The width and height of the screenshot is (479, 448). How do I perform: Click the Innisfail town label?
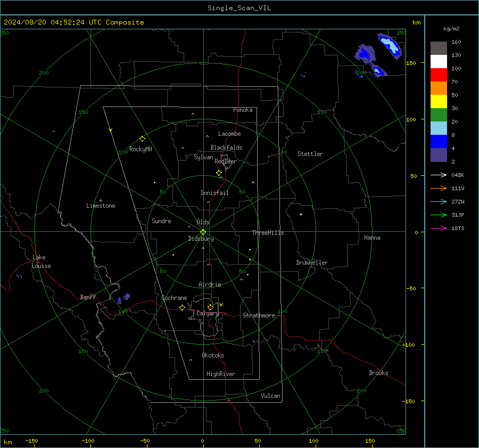tap(214, 193)
